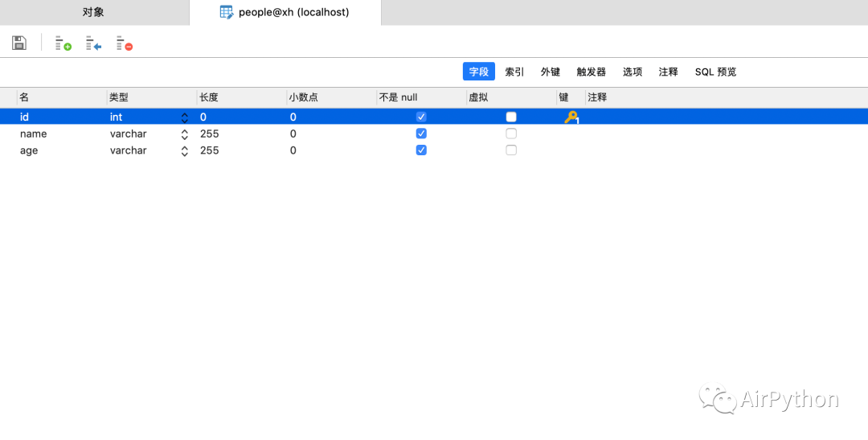Click the 小数点 column header
Screen dimensions: 868x440
click(332, 97)
